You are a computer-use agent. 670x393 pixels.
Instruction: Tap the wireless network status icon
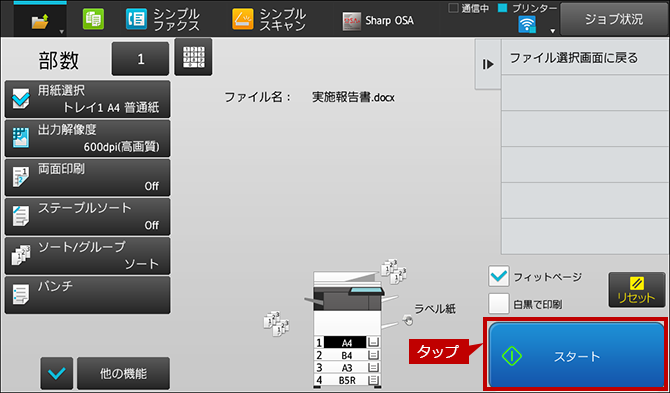coord(527,24)
